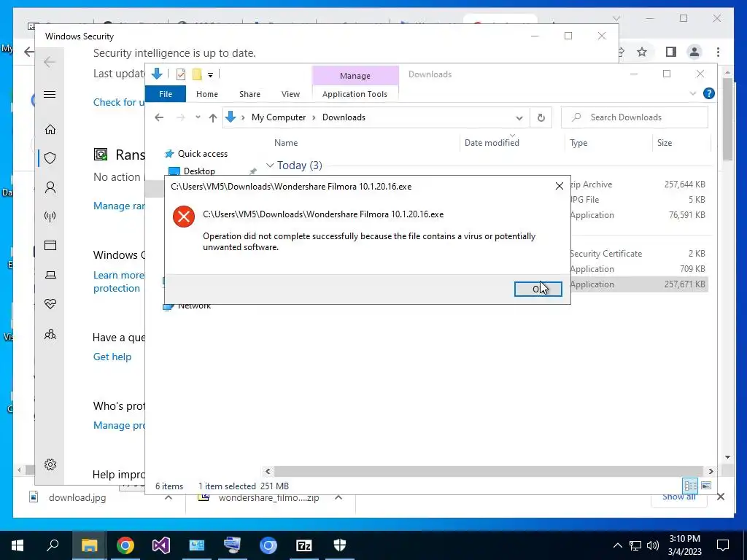
Task: Expand the Explorer ribbon chevron
Action: [693, 93]
